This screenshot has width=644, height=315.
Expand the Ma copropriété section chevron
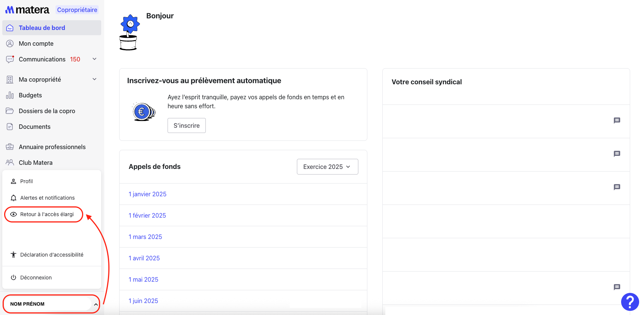click(94, 79)
